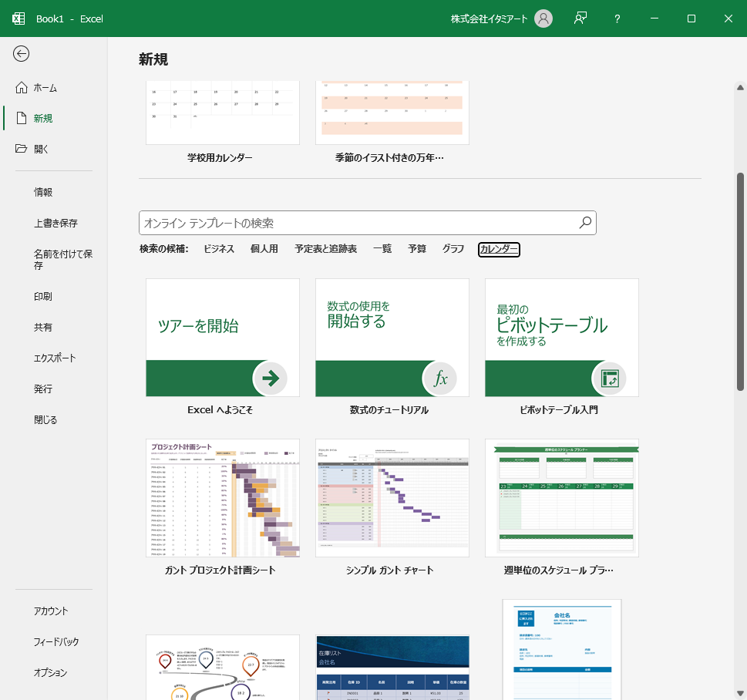
Task: Click the vertical scrollbar thumb
Action: tap(740, 281)
